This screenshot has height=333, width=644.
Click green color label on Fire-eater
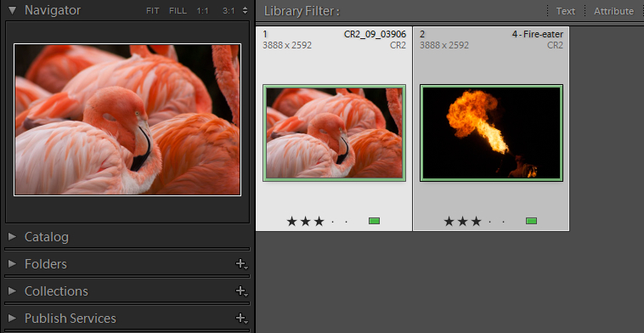(532, 221)
